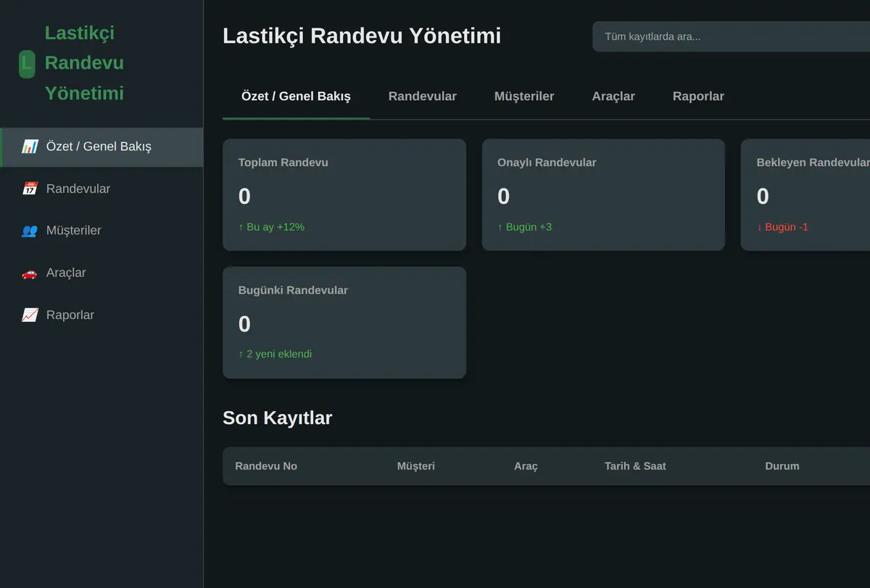Click the people icon beside Müşteriler
Viewport: 870px width, 588px height.
(30, 231)
